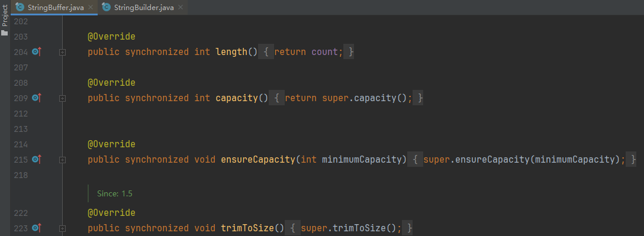Click line number 218
This screenshot has width=644, height=236.
click(x=21, y=175)
